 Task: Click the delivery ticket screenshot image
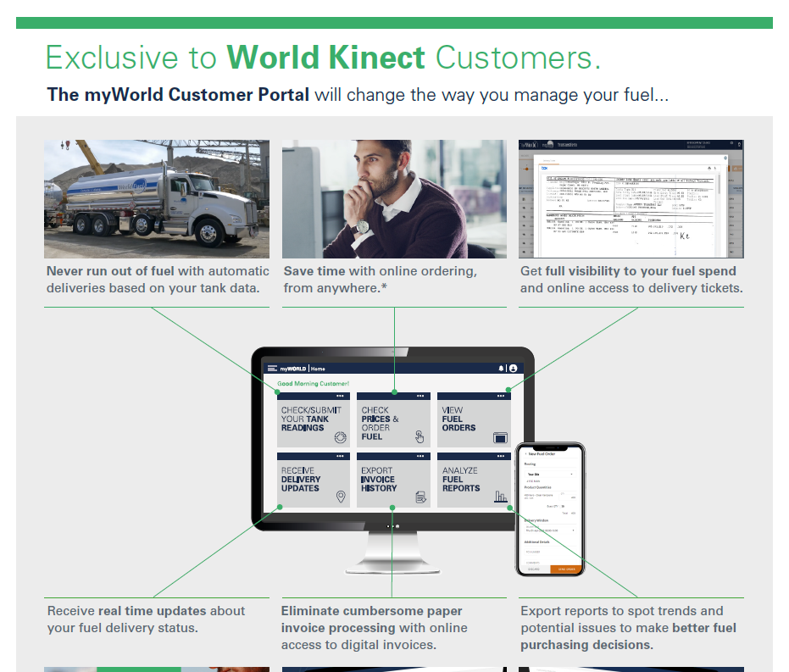[631, 198]
